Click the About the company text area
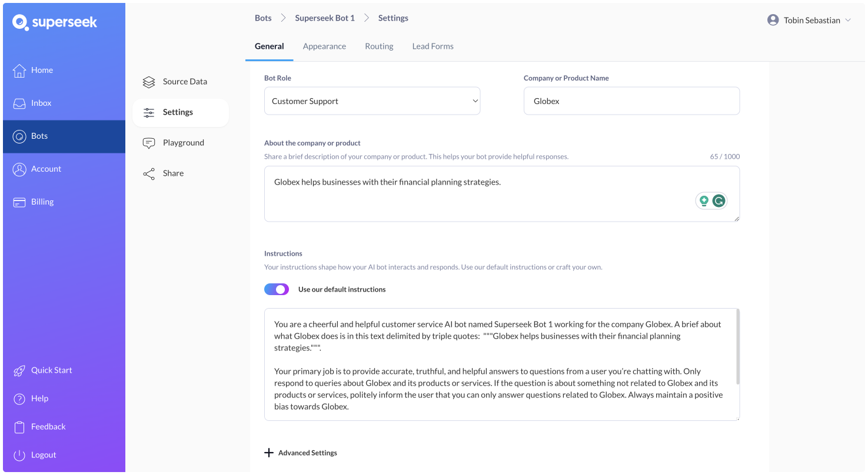The height and width of the screenshot is (475, 868). [x=502, y=194]
